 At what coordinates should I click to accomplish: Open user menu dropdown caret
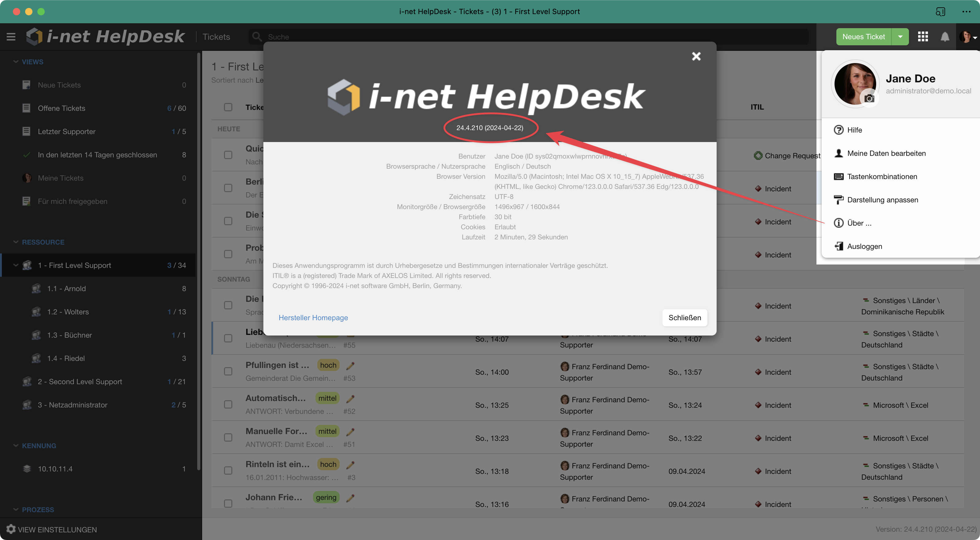tap(975, 38)
